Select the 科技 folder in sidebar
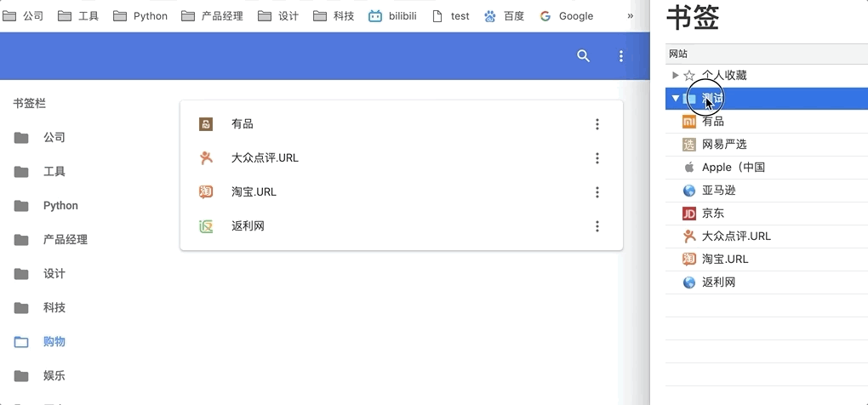The width and height of the screenshot is (868, 405). pyautogui.click(x=39, y=308)
